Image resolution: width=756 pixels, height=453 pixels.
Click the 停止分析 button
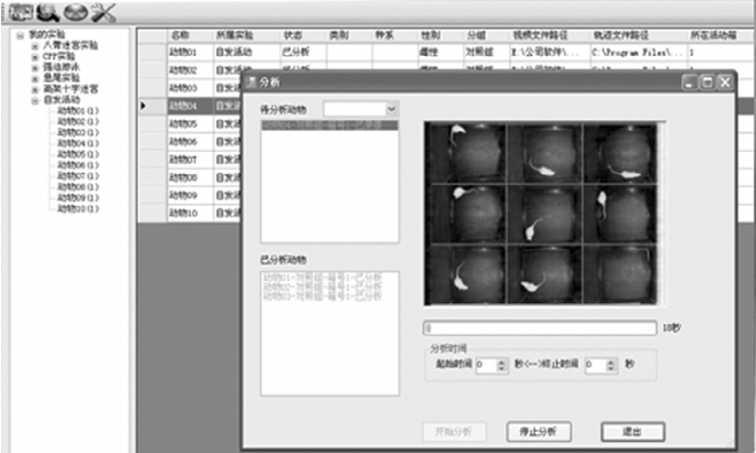(539, 431)
